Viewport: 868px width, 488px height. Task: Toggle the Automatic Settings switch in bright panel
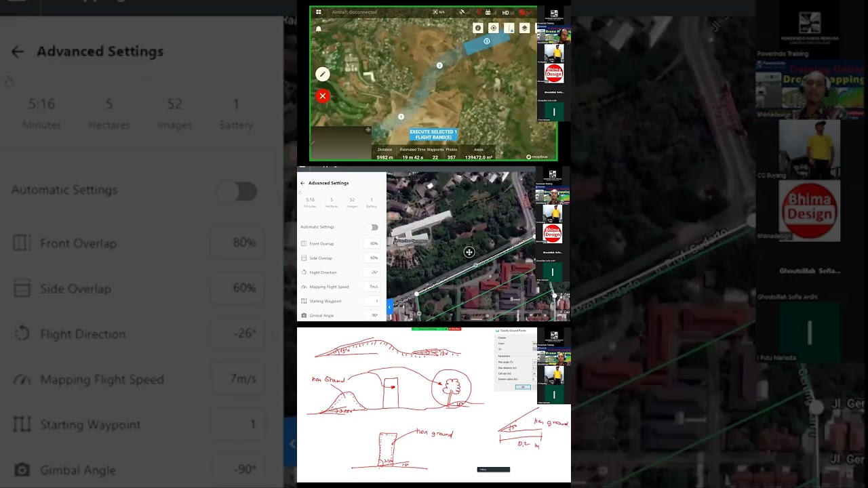pyautogui.click(x=372, y=227)
